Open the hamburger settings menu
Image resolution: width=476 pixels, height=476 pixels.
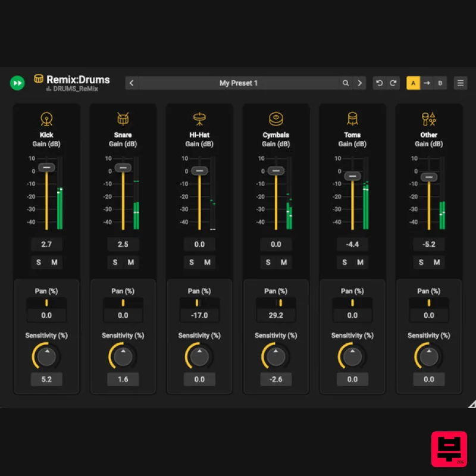tap(461, 83)
